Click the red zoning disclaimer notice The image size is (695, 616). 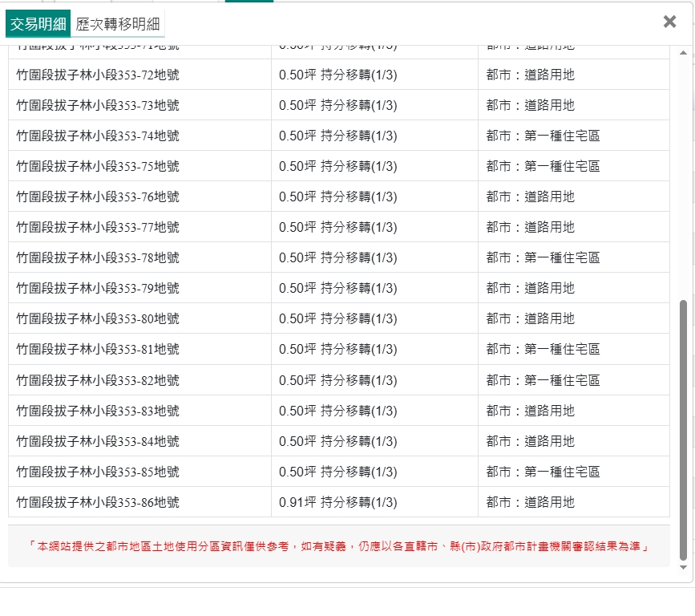pos(338,546)
